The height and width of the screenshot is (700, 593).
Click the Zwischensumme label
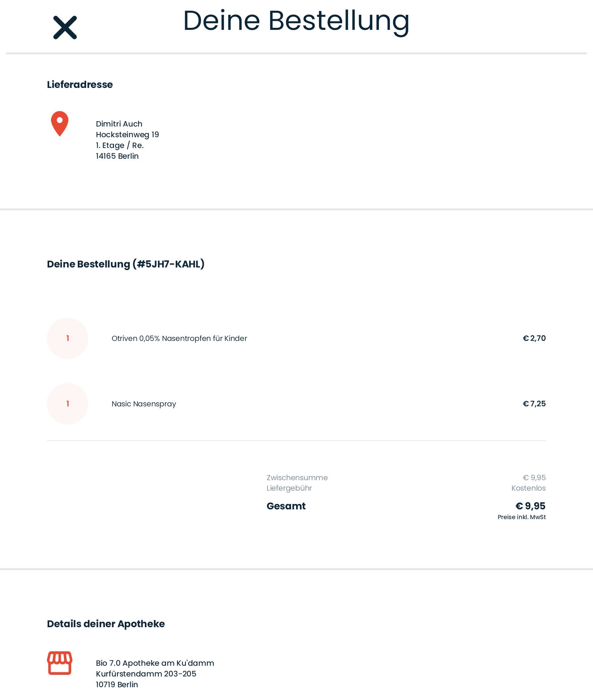(x=297, y=478)
